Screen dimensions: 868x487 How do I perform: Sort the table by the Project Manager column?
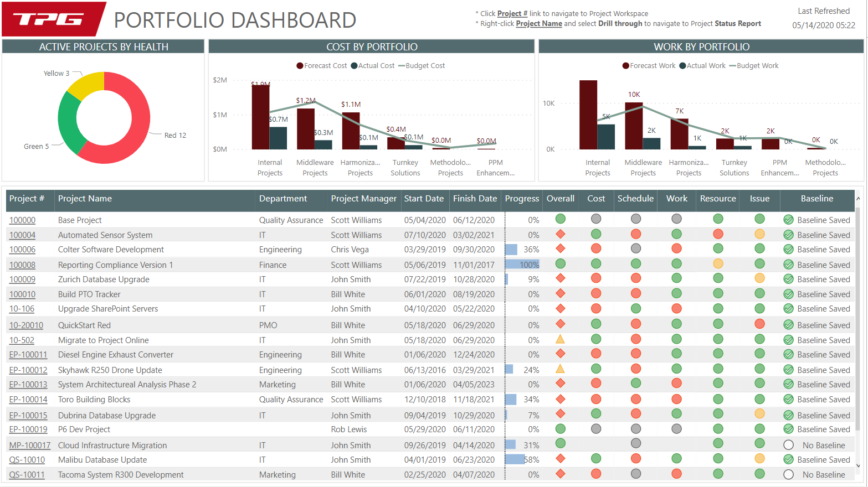point(363,198)
